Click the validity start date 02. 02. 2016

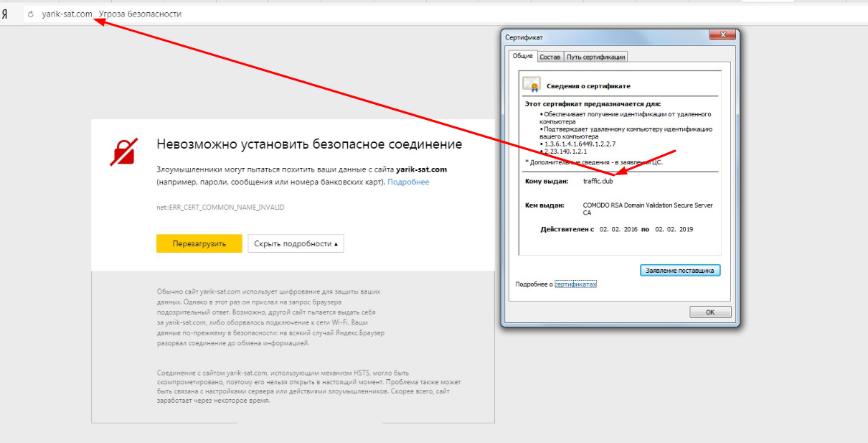click(x=618, y=229)
